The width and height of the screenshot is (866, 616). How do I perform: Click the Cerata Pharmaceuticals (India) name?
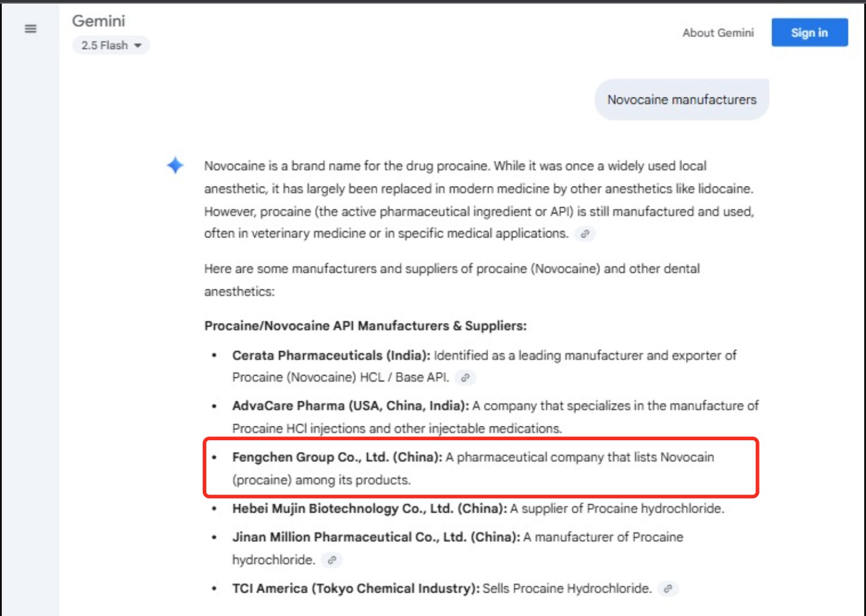[331, 356]
